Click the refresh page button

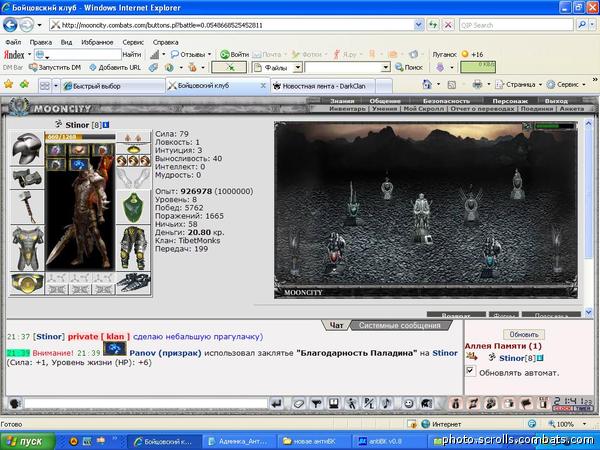[x=433, y=25]
